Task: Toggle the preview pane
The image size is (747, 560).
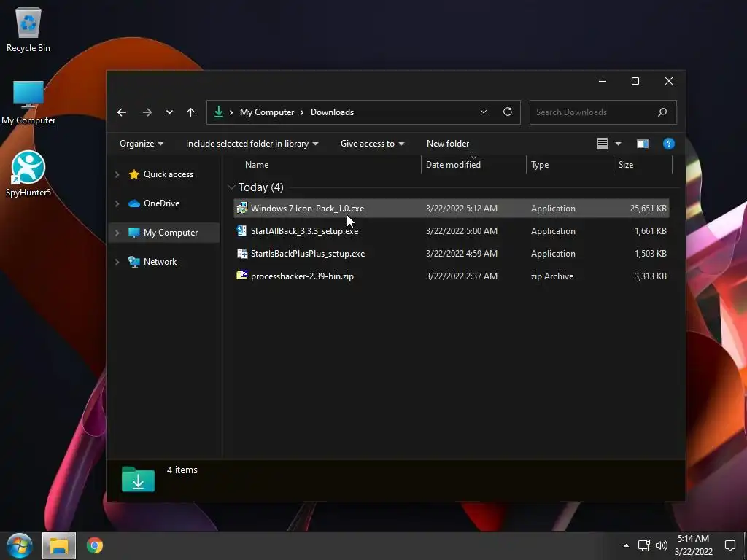Action: point(642,144)
